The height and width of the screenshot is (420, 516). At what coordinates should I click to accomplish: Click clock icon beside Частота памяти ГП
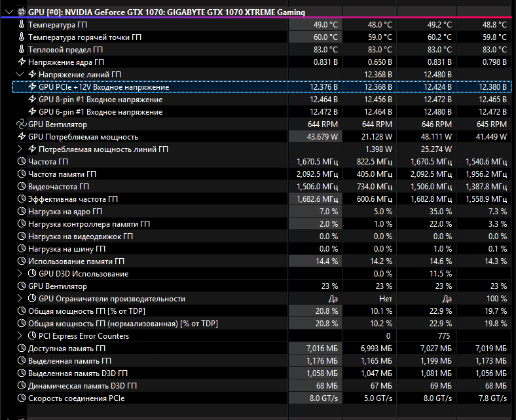22,174
